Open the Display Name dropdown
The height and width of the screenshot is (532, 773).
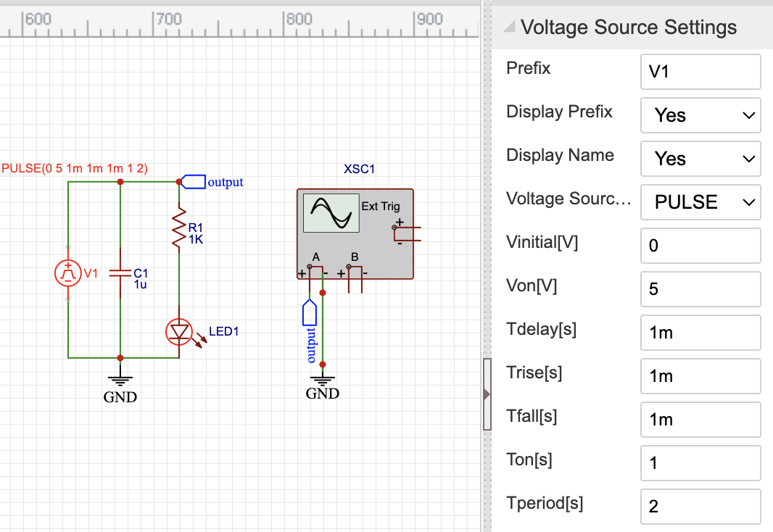click(700, 159)
